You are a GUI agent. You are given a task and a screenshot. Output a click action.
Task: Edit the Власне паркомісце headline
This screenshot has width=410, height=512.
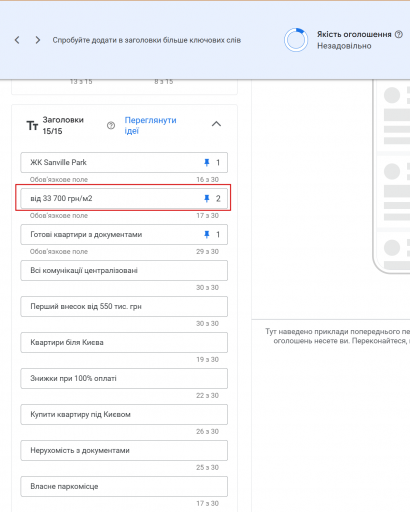coord(124,486)
